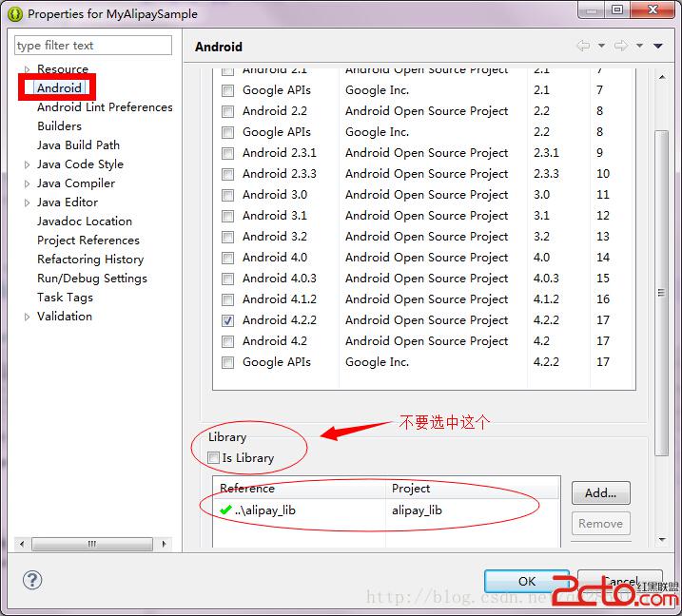Check the Android 4.0.3 target checkbox
This screenshot has height=616, width=682.
[x=227, y=279]
